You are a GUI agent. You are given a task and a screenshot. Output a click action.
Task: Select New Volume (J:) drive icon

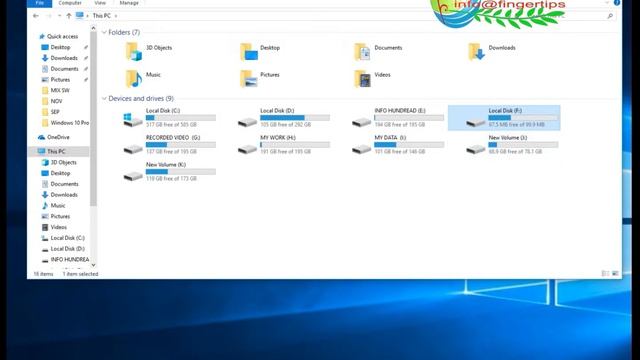(x=476, y=149)
